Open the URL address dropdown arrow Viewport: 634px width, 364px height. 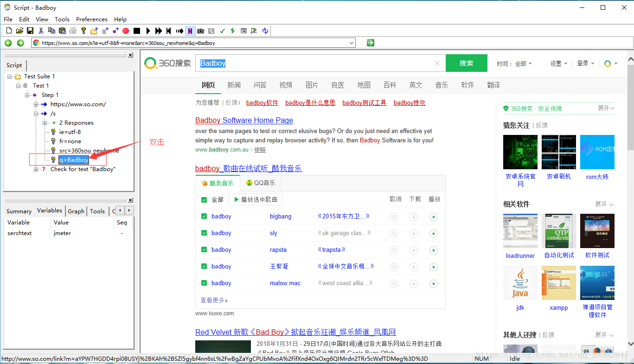(351, 43)
